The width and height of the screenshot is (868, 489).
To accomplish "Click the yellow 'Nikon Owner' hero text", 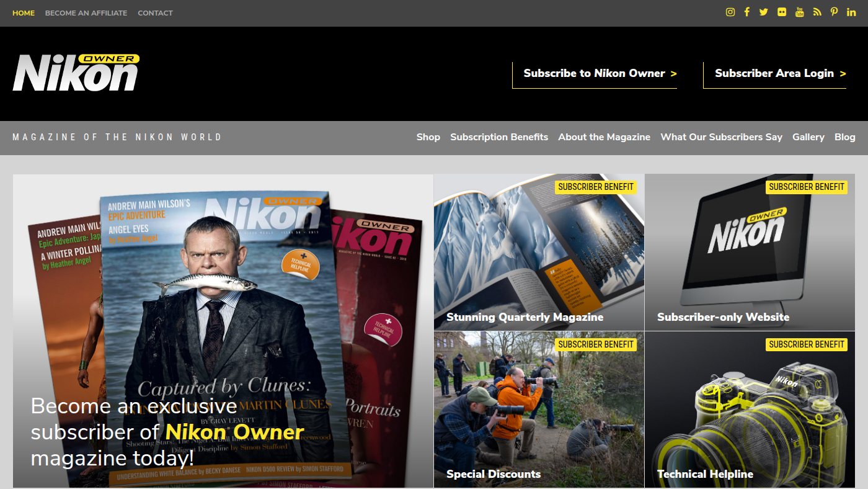I will [x=235, y=432].
